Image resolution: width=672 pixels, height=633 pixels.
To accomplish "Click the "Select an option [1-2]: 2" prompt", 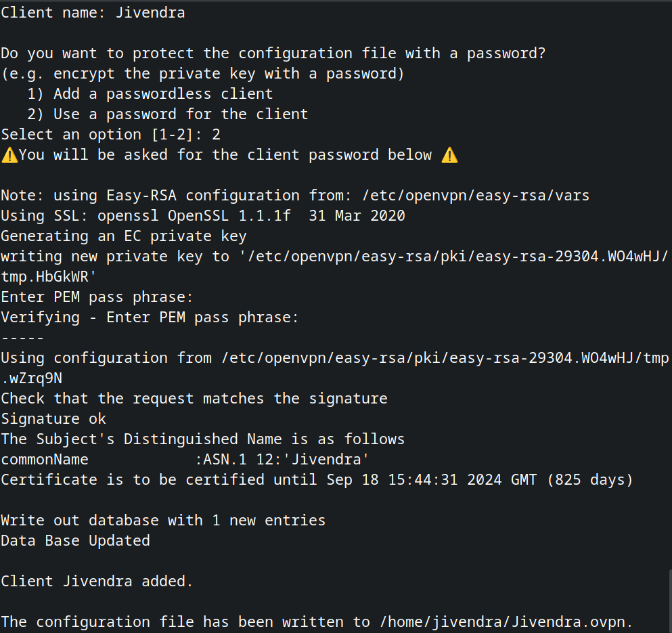I will [110, 135].
